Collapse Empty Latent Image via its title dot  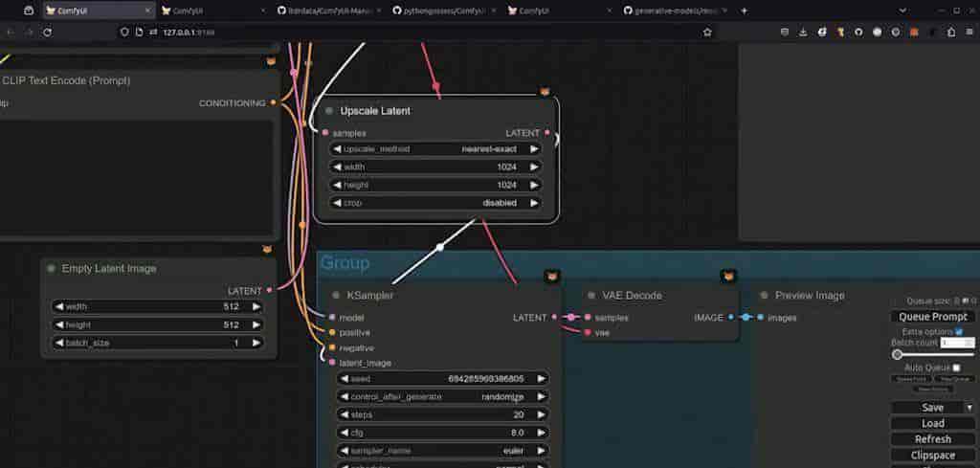pyautogui.click(x=52, y=268)
